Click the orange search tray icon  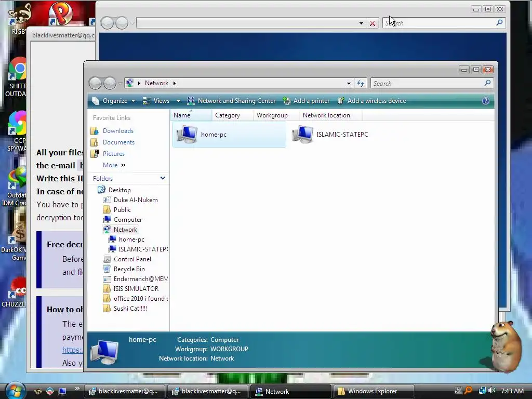[469, 391]
